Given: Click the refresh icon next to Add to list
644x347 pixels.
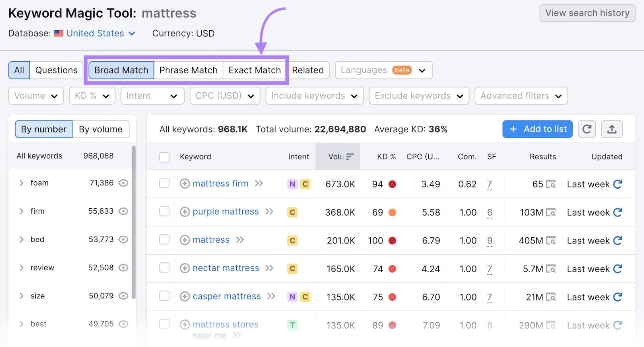Looking at the screenshot, I should tap(586, 129).
